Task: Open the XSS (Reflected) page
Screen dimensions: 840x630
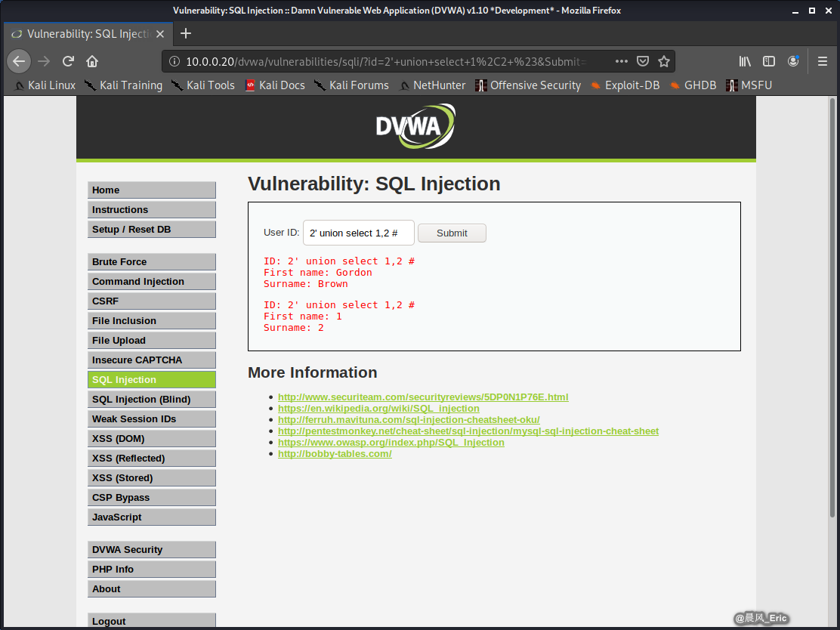Action: click(152, 458)
